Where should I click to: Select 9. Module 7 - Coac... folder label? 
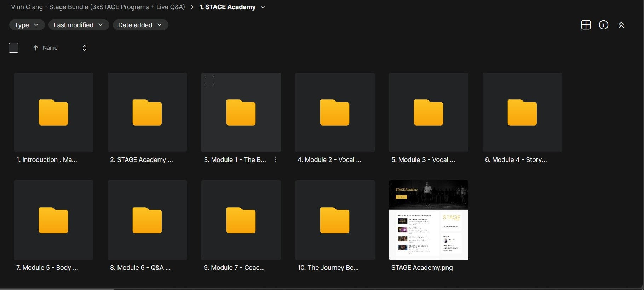click(x=234, y=268)
